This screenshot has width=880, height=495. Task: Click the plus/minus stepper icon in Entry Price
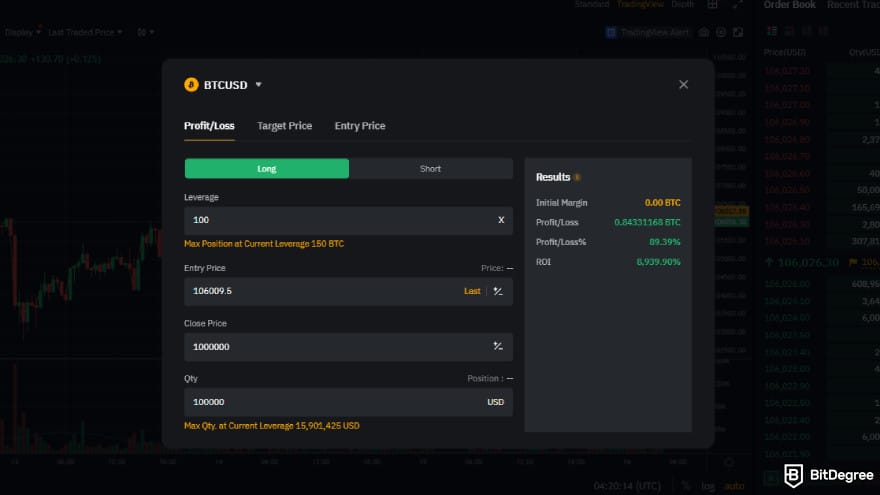(498, 291)
